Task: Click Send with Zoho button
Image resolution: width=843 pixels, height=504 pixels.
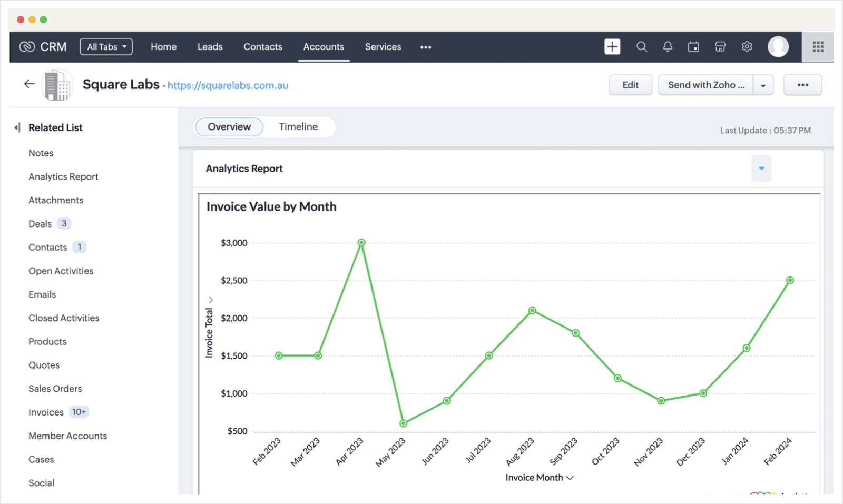Action: point(706,85)
